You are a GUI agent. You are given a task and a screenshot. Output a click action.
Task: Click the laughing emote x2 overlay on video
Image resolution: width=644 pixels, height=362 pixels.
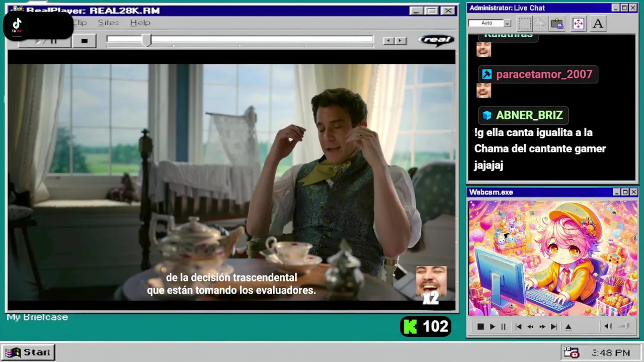pyautogui.click(x=431, y=285)
